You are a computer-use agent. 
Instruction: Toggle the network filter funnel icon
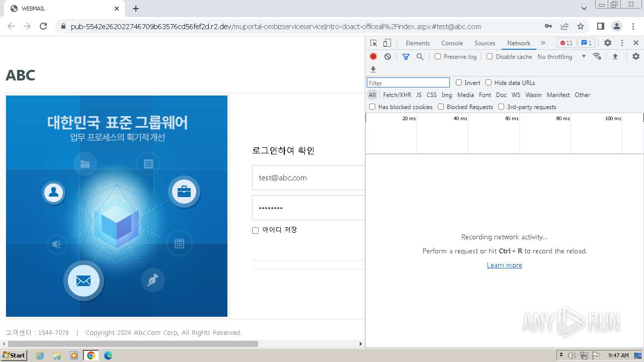[x=406, y=56]
